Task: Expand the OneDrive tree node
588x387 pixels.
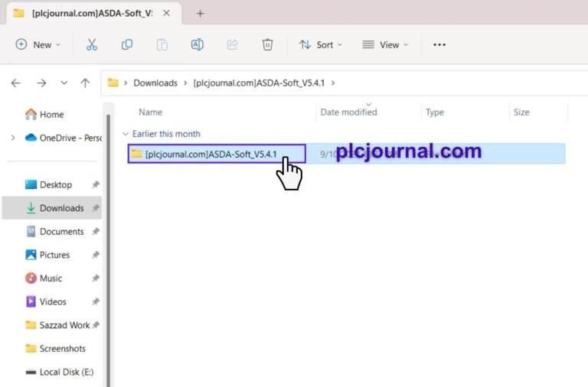Action: tap(13, 138)
